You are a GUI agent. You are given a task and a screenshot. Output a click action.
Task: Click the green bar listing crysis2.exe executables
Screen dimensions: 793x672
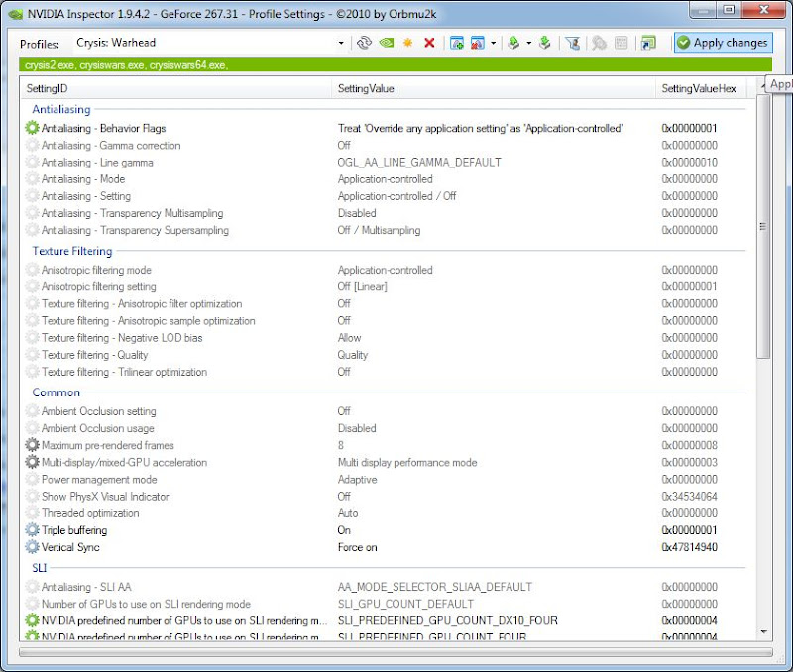click(396, 65)
